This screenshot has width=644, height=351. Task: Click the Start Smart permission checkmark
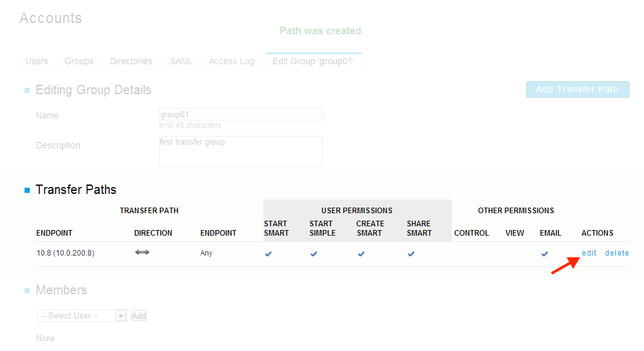(x=268, y=254)
